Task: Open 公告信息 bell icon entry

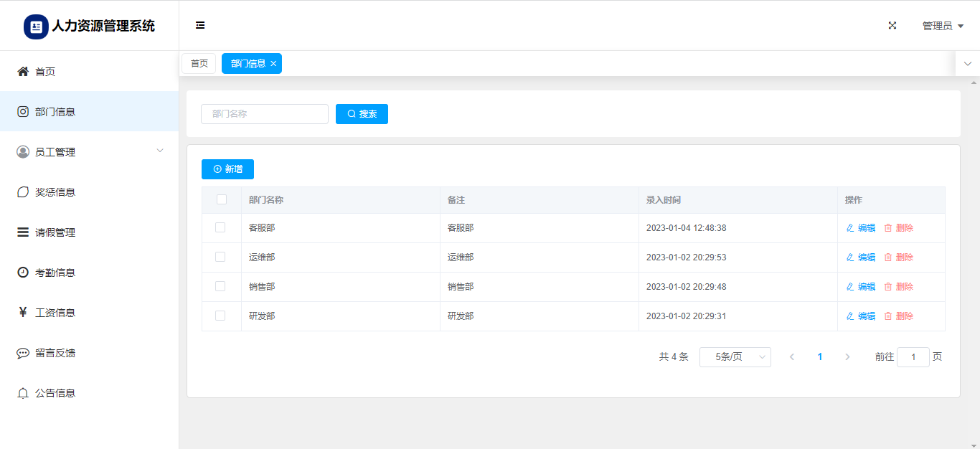Action: pyautogui.click(x=23, y=393)
